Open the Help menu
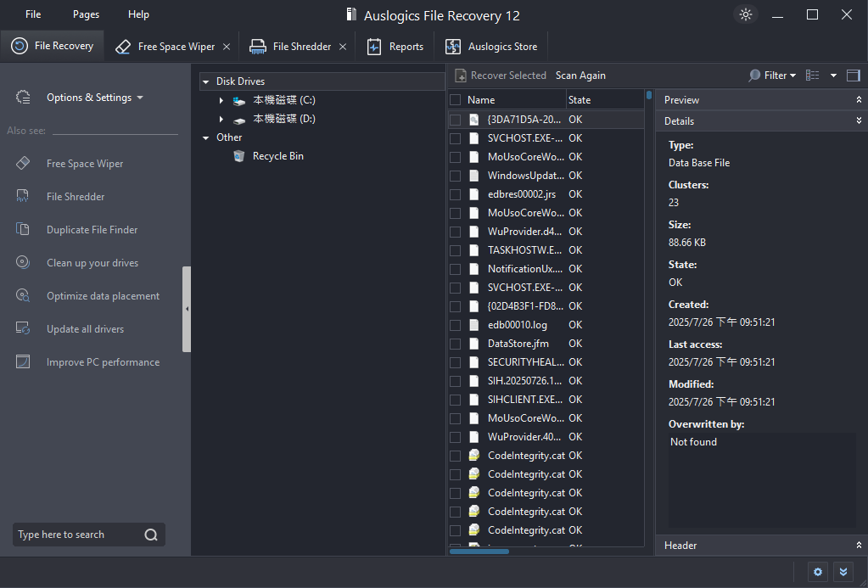This screenshot has height=588, width=868. [138, 14]
